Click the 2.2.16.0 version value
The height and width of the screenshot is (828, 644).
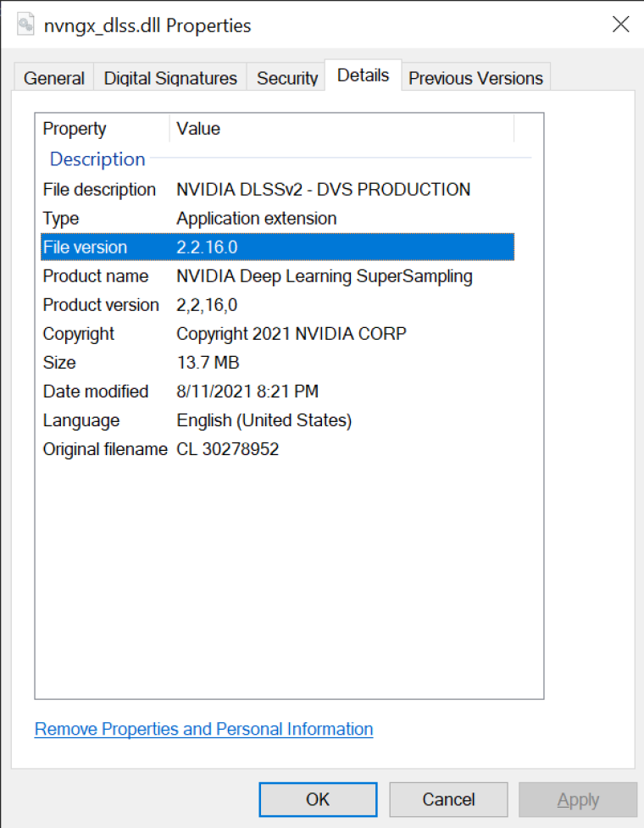(207, 247)
